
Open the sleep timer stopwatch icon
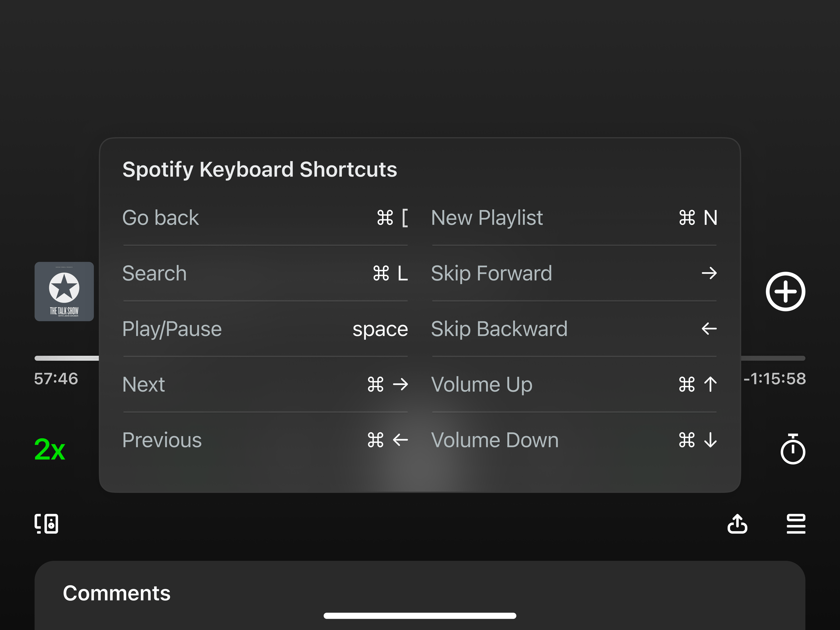pos(793,449)
